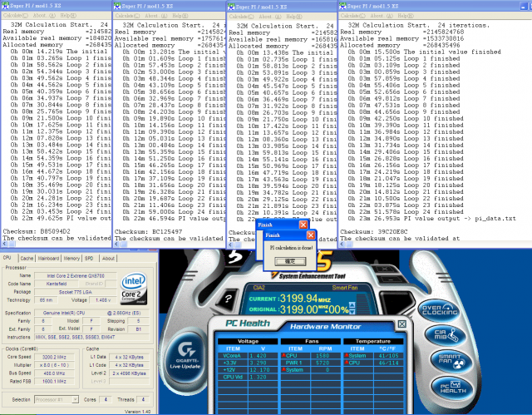Click the CPU temperature reading 46/114

(x=388, y=363)
